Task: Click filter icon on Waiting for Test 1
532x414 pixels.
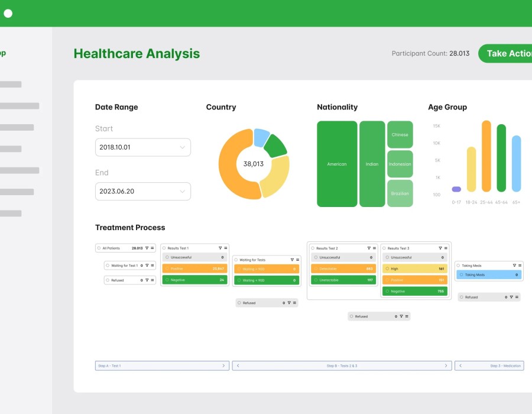Action: point(147,266)
